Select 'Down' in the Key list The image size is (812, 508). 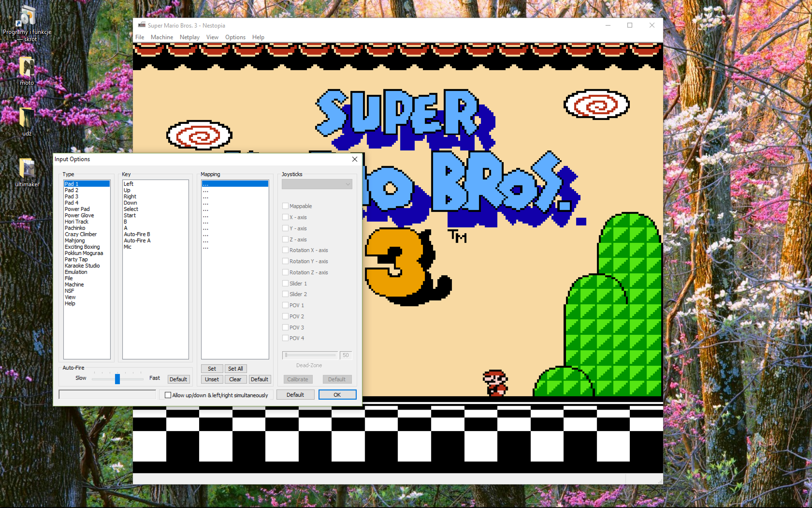coord(155,203)
